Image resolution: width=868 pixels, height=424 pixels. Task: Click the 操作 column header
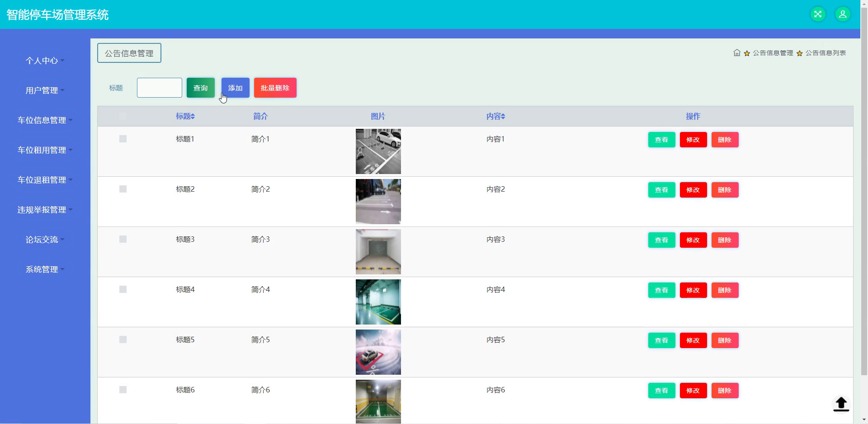(693, 116)
